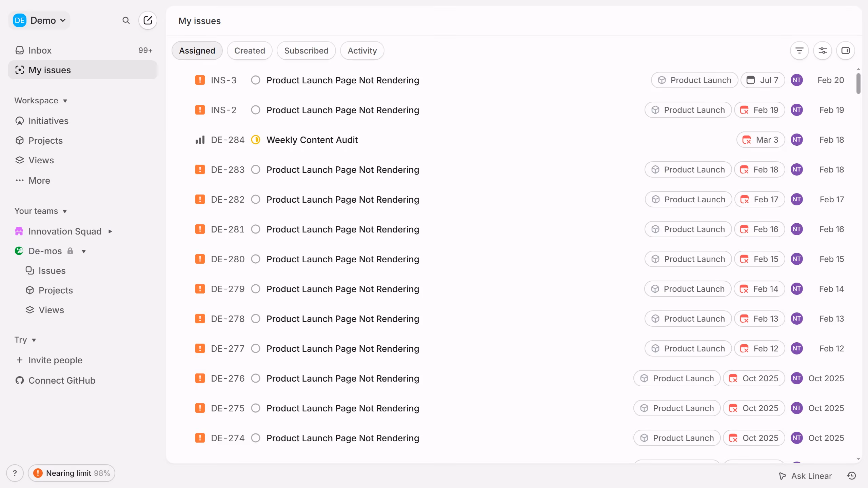Click the workspace Projects cube icon
The height and width of the screenshot is (488, 868).
20,141
